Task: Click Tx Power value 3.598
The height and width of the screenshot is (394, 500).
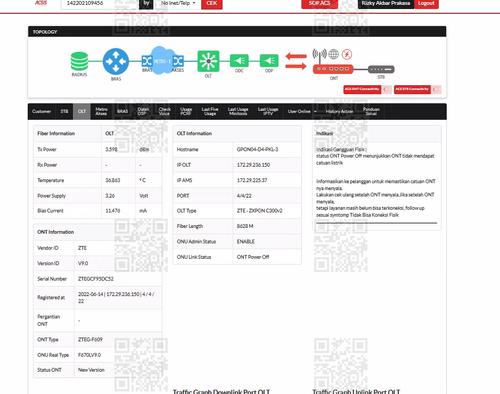Action: click(x=111, y=149)
